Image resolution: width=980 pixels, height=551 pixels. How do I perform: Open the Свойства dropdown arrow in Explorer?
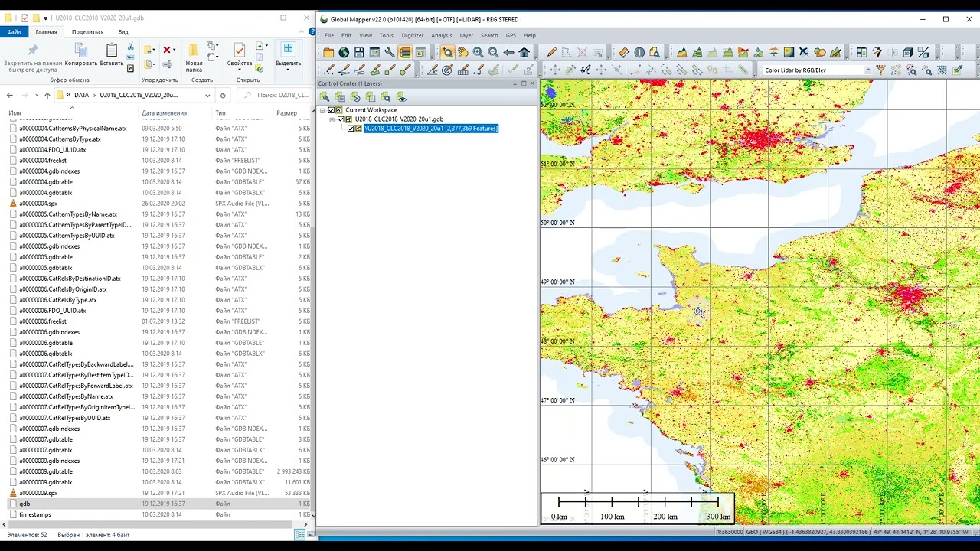[240, 70]
